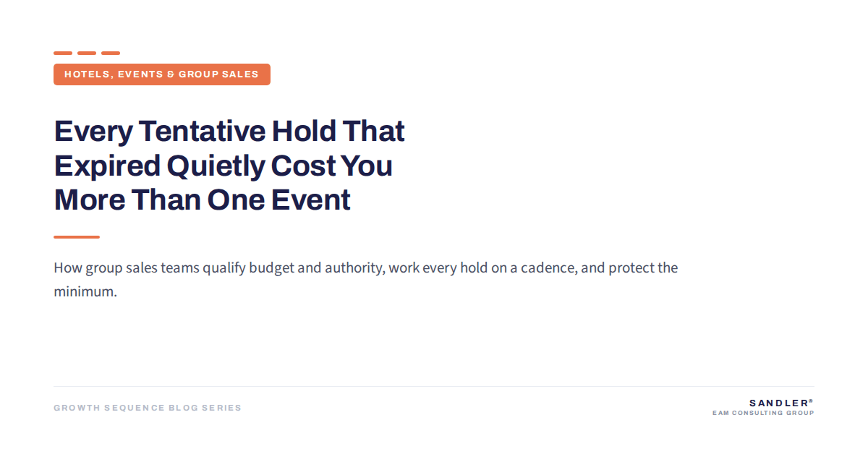Click headline line 'Expired Quietly Cost You'

(224, 166)
